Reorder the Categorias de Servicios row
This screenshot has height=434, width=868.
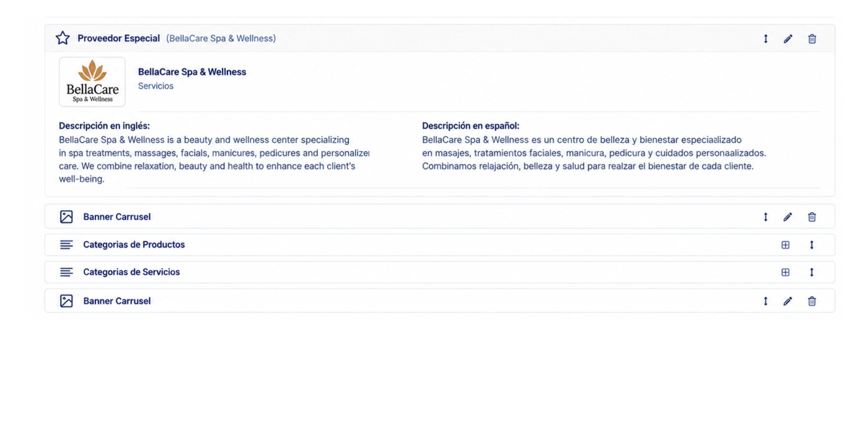[812, 272]
